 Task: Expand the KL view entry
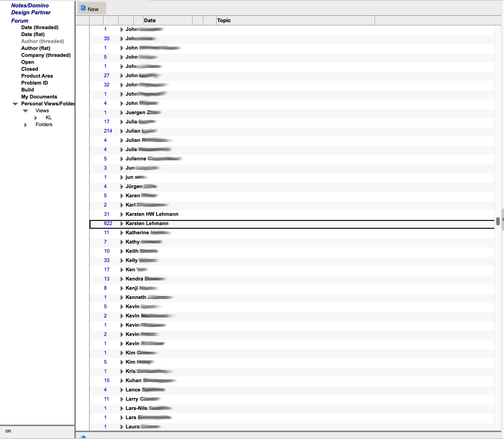[36, 118]
